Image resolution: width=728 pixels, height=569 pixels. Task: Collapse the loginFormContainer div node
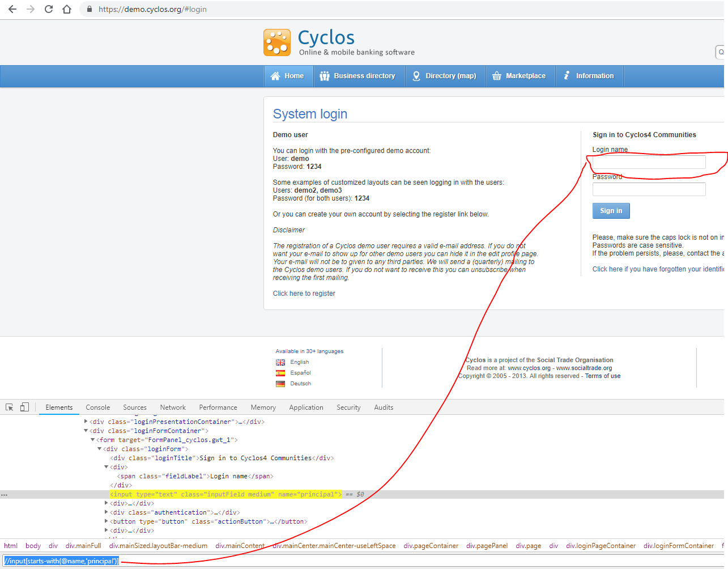point(86,431)
